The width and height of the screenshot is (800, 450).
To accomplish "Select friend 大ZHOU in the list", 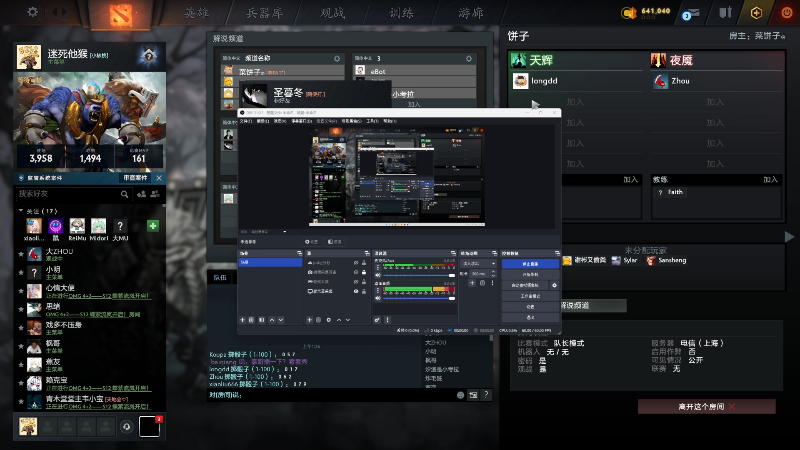I will click(x=90, y=254).
